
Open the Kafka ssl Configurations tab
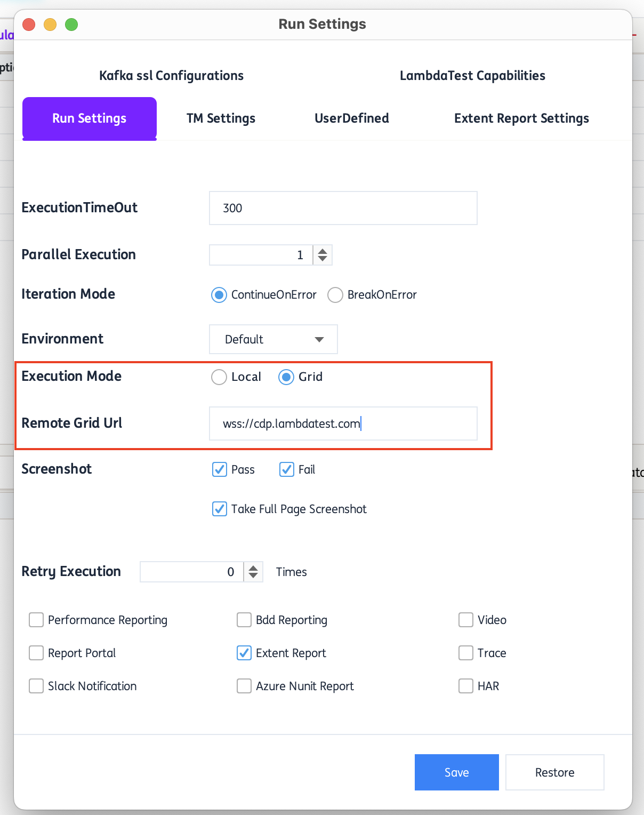pyautogui.click(x=171, y=76)
